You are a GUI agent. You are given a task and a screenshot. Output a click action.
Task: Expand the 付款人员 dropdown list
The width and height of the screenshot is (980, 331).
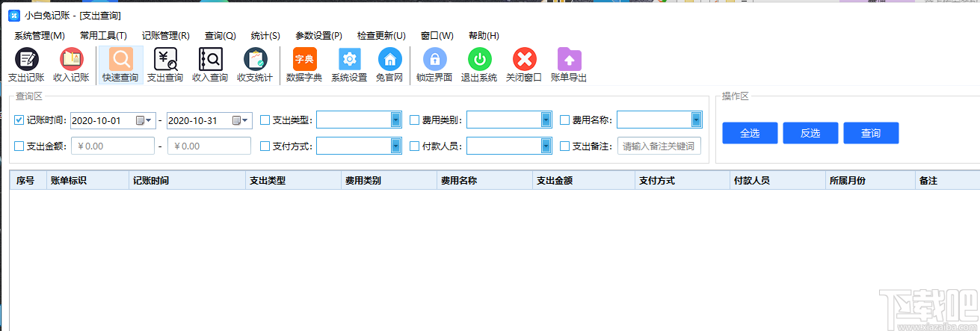click(x=546, y=146)
